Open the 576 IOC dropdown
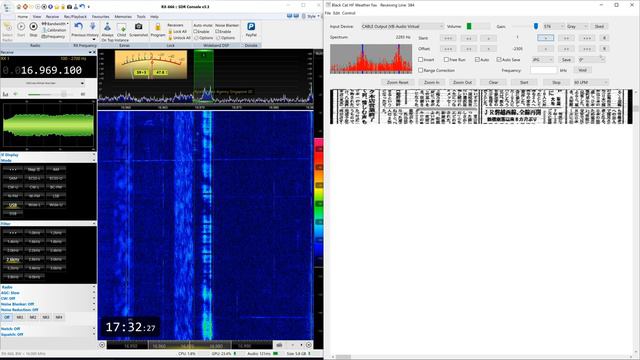The height and width of the screenshot is (360, 640). coord(553,26)
